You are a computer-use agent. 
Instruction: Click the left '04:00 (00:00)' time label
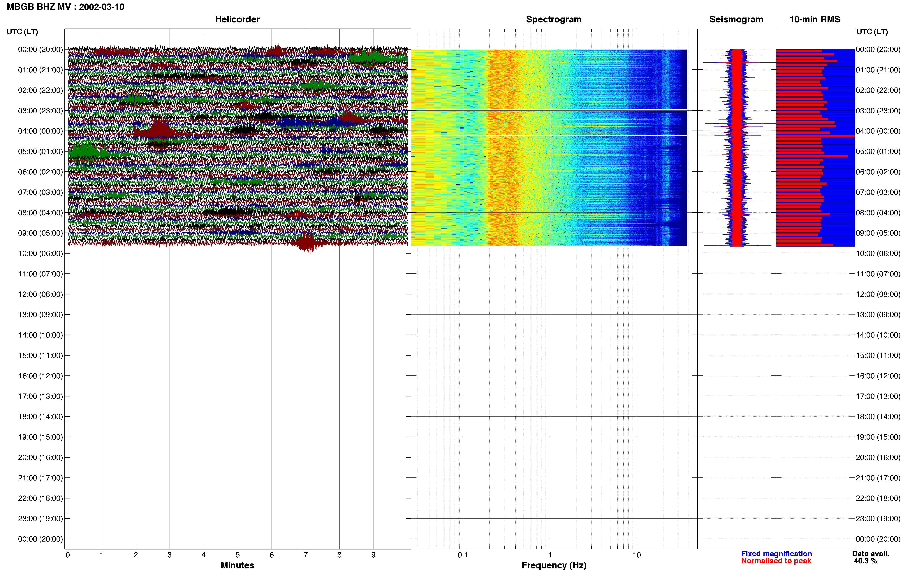coord(41,131)
